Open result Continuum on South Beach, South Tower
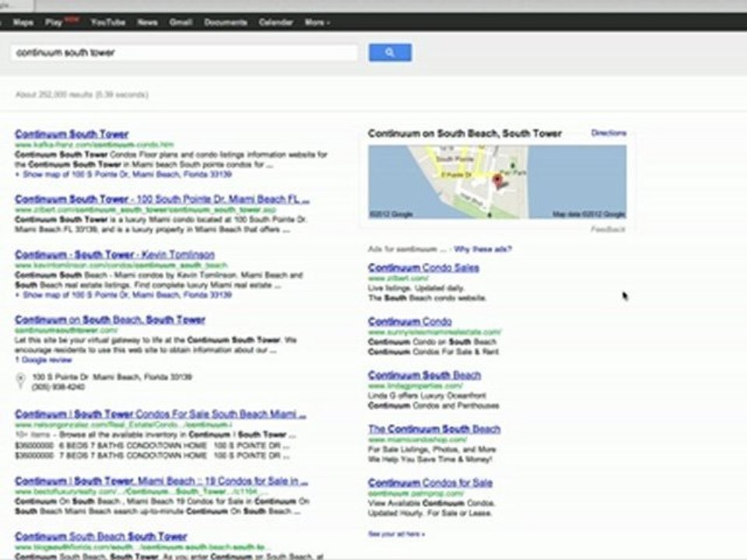Viewport: 747px width, 560px height. 110,320
